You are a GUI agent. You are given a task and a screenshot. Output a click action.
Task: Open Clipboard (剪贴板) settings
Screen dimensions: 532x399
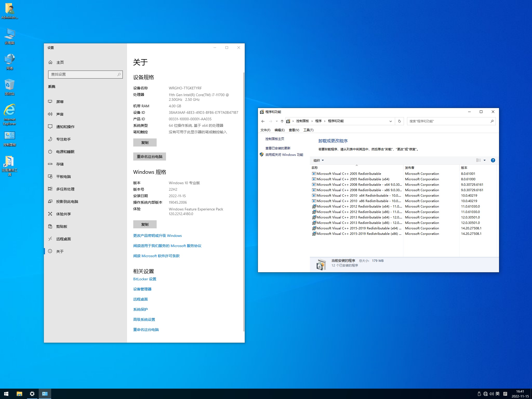tap(85, 226)
